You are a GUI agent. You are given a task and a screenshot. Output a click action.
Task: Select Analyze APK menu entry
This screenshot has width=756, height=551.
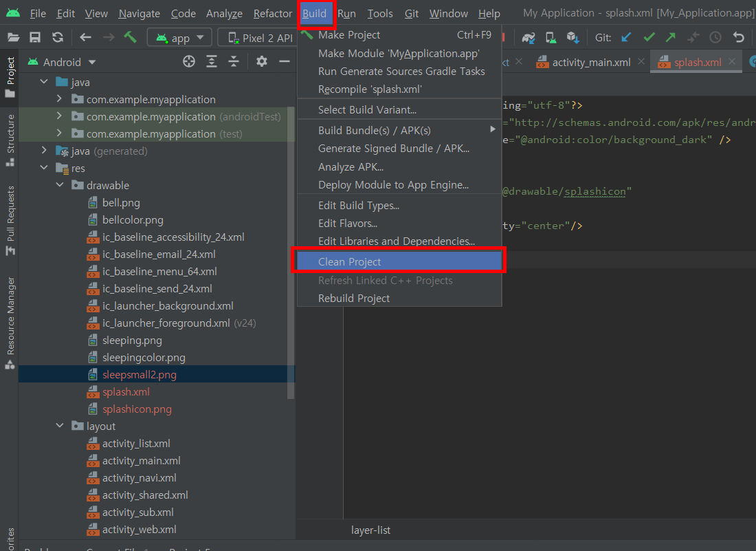point(399,167)
